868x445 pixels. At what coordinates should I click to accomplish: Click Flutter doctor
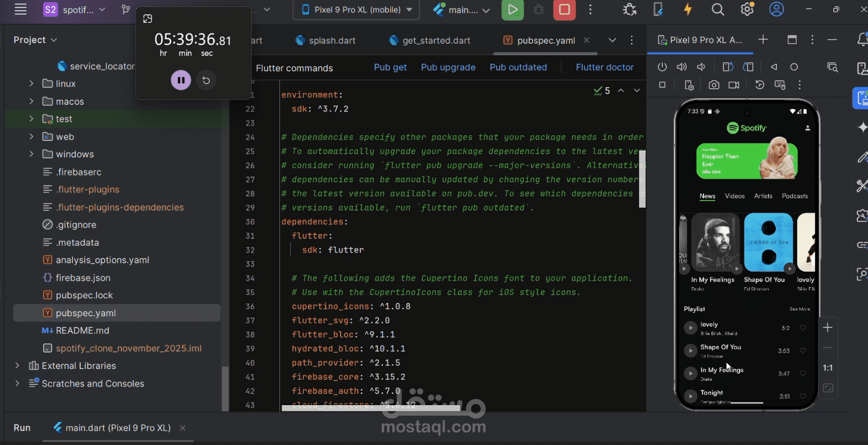pyautogui.click(x=605, y=68)
